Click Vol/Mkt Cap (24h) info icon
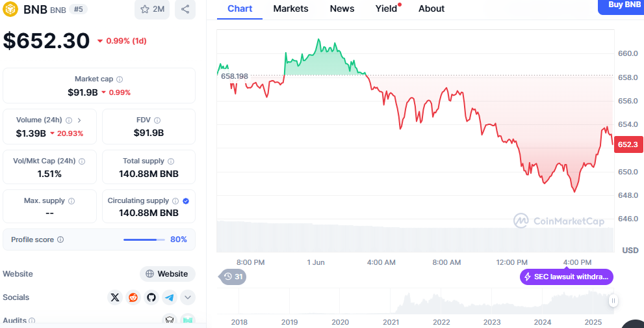This screenshot has height=328, width=644. 82,161
